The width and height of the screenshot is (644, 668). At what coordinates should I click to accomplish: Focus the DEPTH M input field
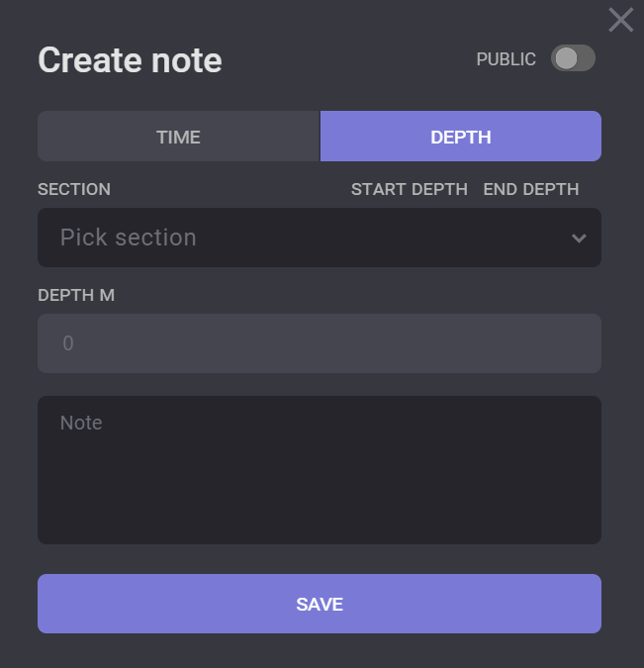319,343
